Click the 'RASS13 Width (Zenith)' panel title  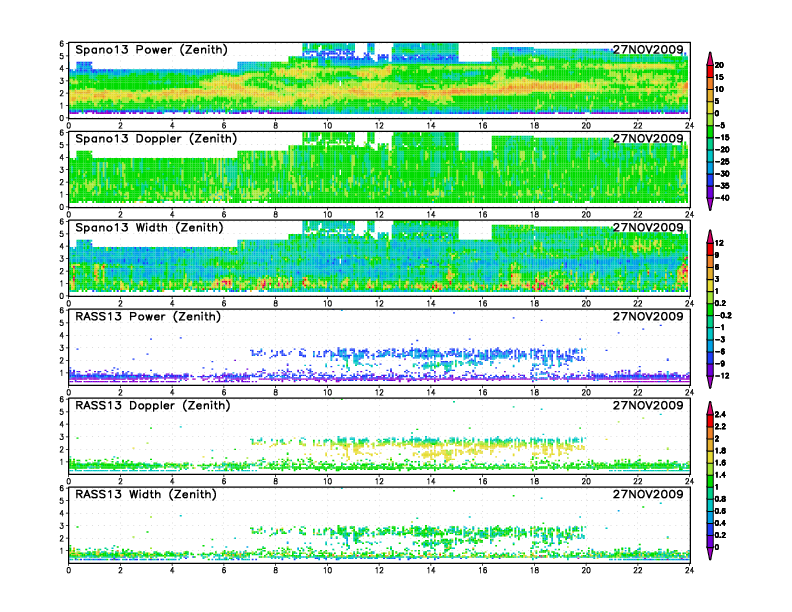(146, 494)
